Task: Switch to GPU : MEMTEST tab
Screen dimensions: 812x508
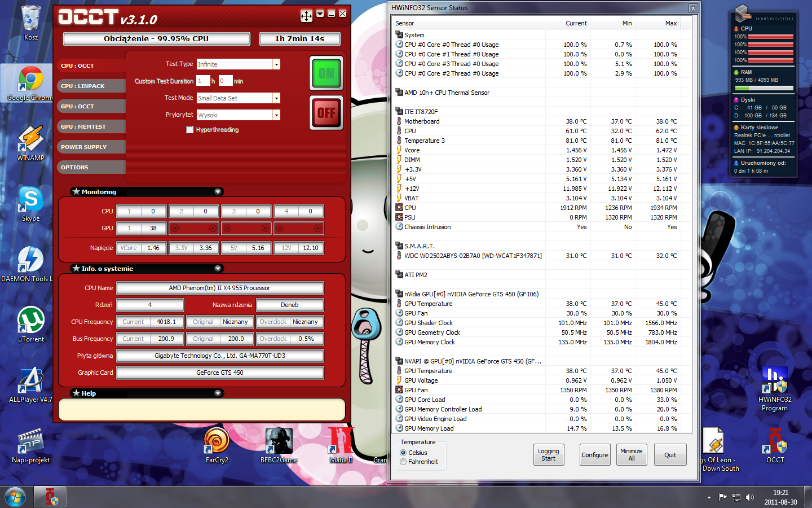Action: (91, 127)
